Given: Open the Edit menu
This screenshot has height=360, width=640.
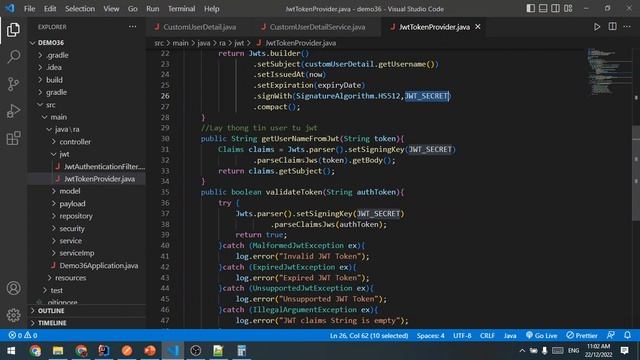Looking at the screenshot, I should tap(50, 9).
